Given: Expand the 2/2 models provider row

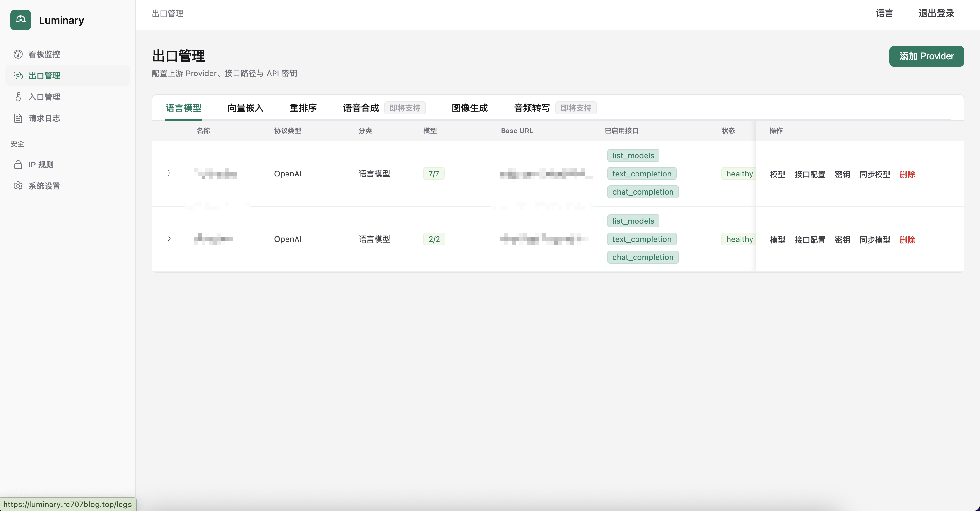Looking at the screenshot, I should click(x=169, y=238).
